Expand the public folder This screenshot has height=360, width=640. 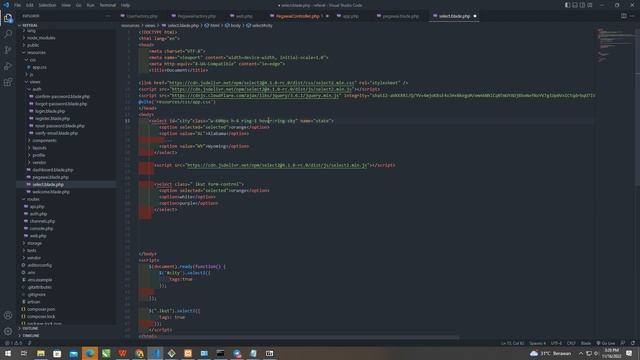pyautogui.click(x=33, y=45)
